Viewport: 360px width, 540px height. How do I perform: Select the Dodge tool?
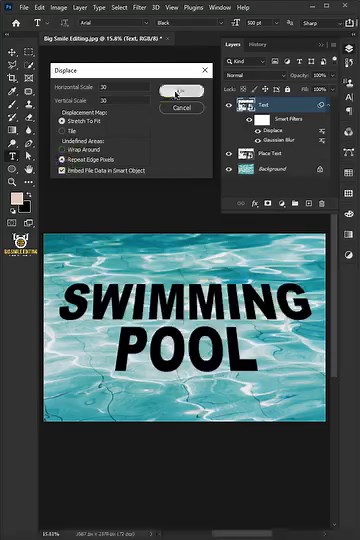pos(12,143)
